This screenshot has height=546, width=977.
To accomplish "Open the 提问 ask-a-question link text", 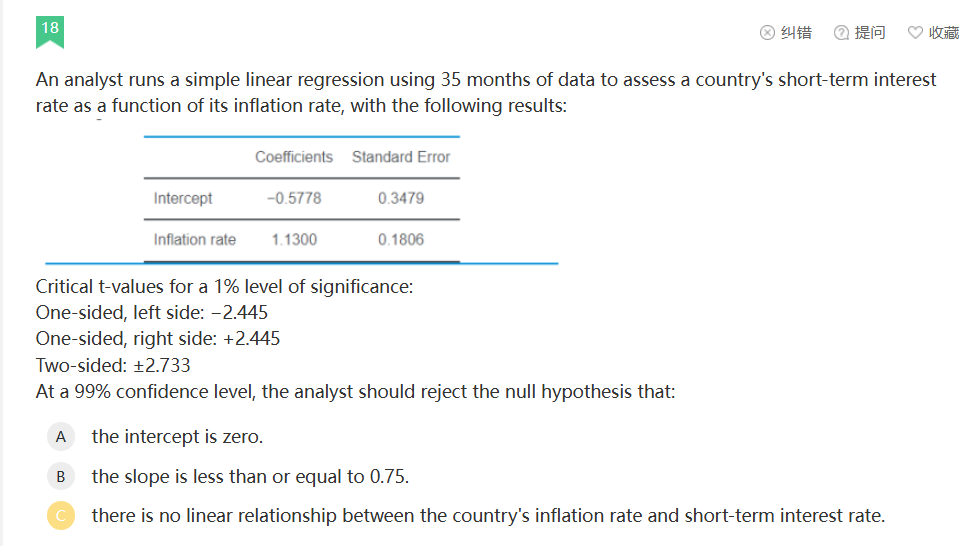I will (x=870, y=33).
